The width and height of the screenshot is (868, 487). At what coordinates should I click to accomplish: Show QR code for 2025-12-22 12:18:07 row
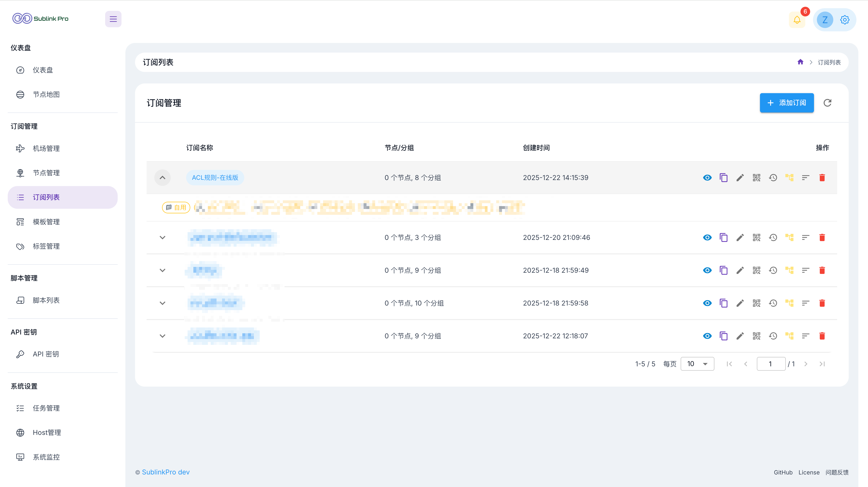coord(756,336)
